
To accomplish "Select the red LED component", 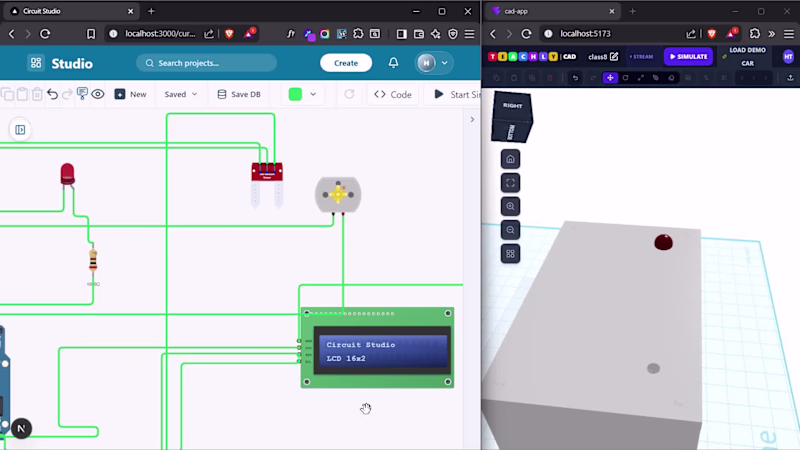I will click(x=67, y=175).
